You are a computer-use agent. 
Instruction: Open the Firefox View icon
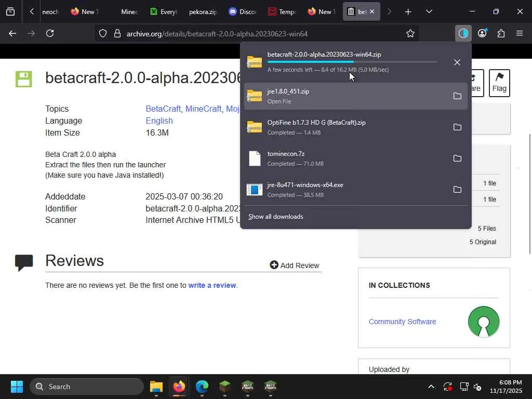point(10,11)
